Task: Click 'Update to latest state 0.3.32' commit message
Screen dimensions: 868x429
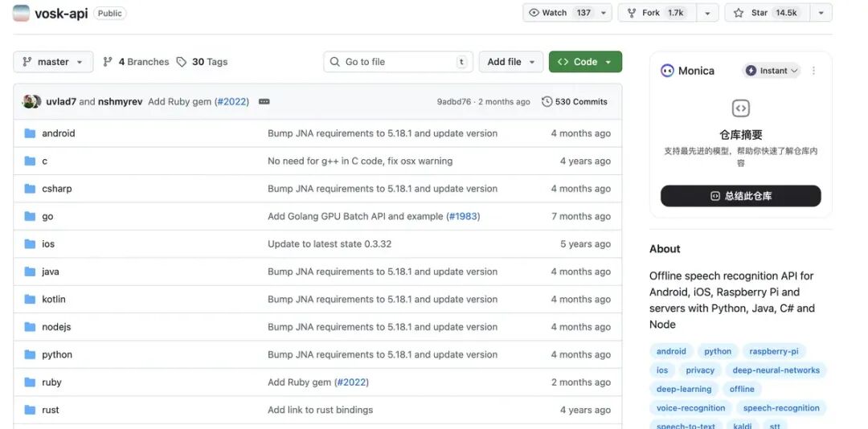Action: pos(330,244)
